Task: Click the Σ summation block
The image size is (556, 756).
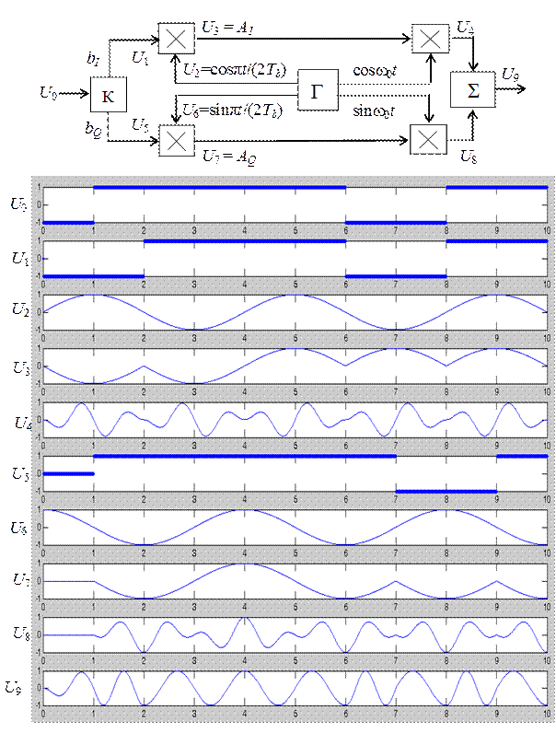Action: click(472, 89)
